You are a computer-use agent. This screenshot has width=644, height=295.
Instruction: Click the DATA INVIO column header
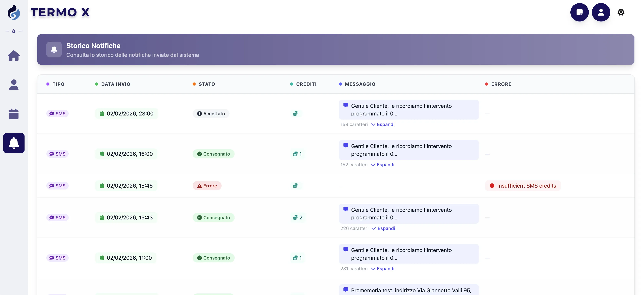click(x=113, y=84)
